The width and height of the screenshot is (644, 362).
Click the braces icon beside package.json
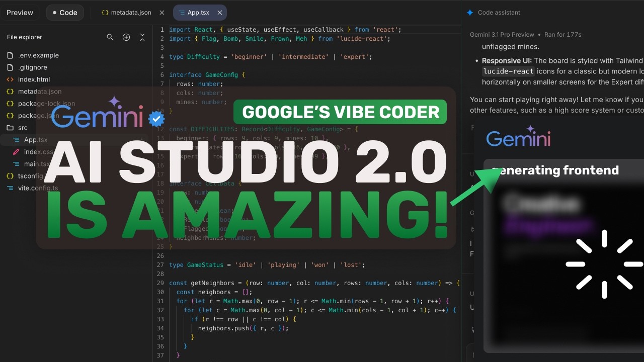[x=10, y=116]
